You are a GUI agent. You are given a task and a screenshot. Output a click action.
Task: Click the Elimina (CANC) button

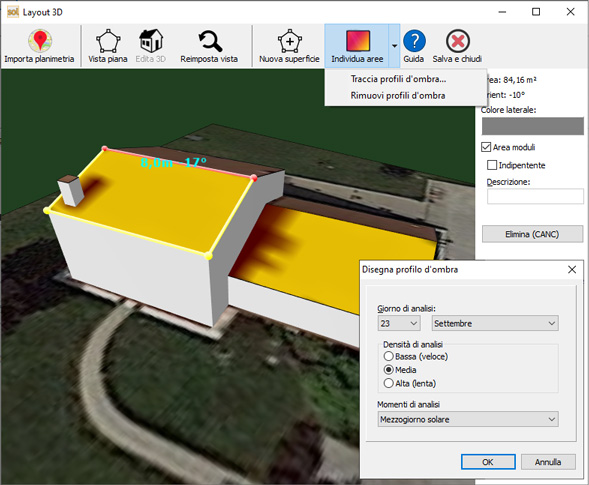click(532, 234)
